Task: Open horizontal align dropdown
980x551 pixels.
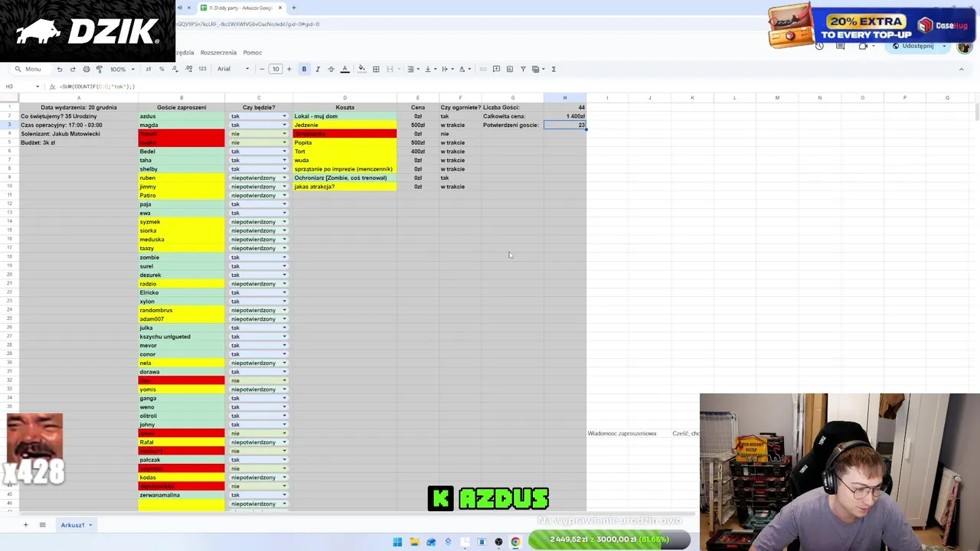Action: pos(412,69)
